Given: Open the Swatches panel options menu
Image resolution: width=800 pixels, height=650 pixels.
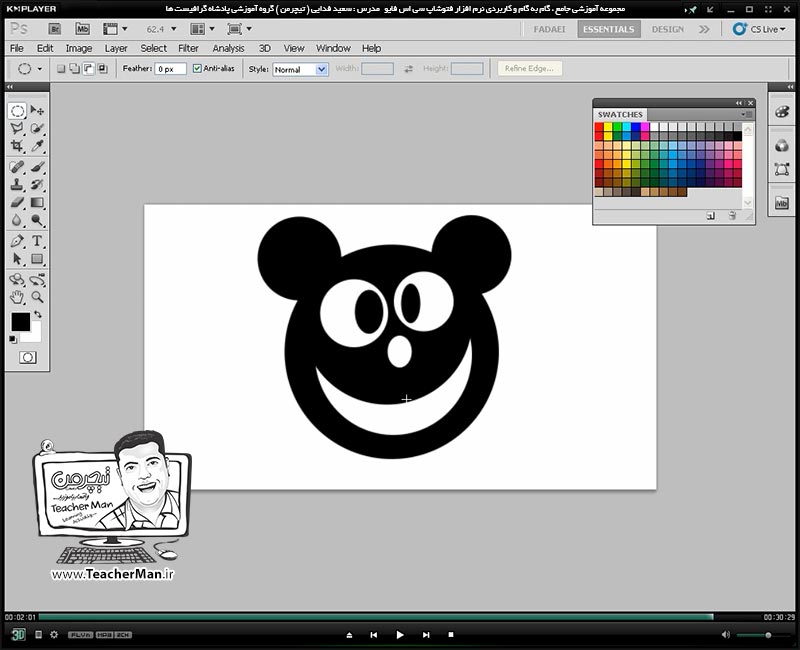Looking at the screenshot, I should click(747, 114).
